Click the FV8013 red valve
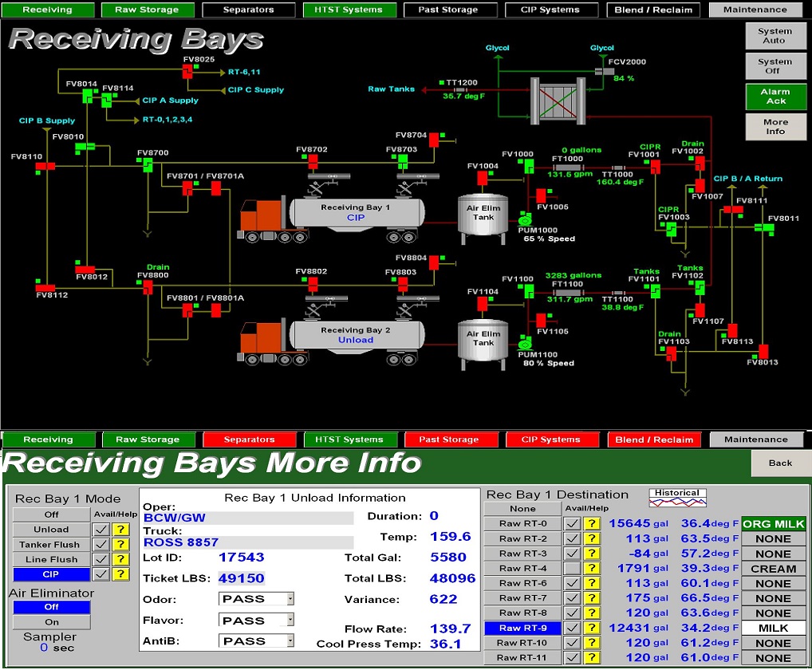The image size is (812, 670). click(763, 352)
